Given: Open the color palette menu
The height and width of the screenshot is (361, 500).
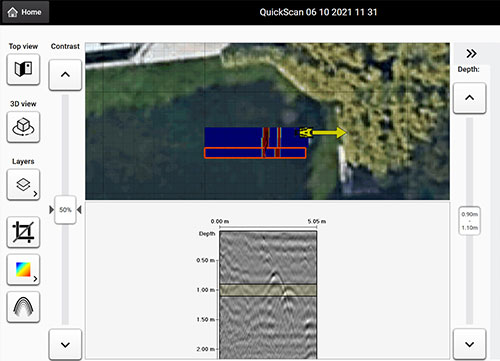Looking at the screenshot, I should (23, 270).
